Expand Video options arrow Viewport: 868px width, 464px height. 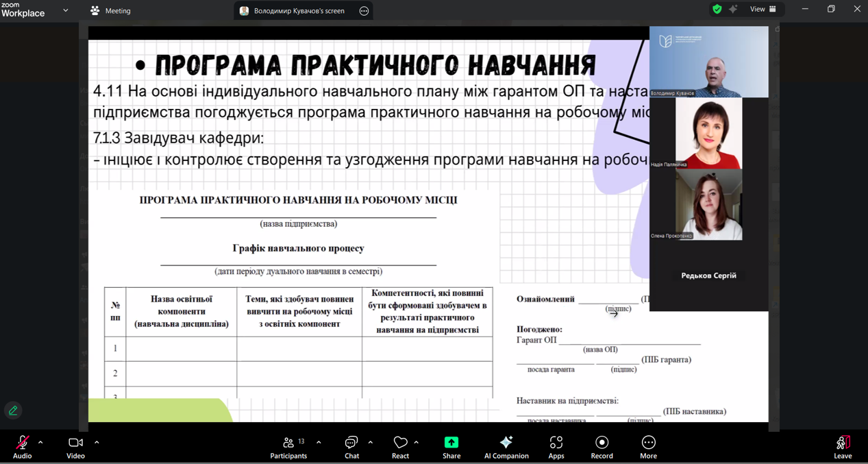(97, 443)
